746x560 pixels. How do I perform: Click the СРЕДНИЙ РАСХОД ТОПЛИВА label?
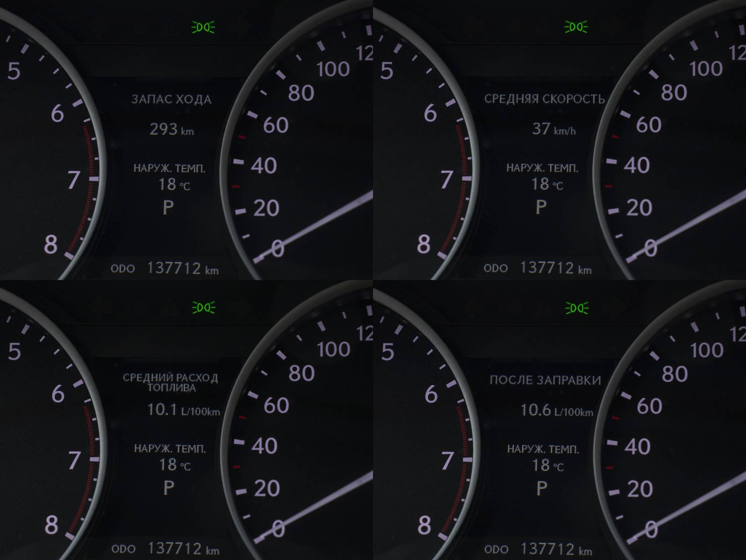(x=170, y=383)
